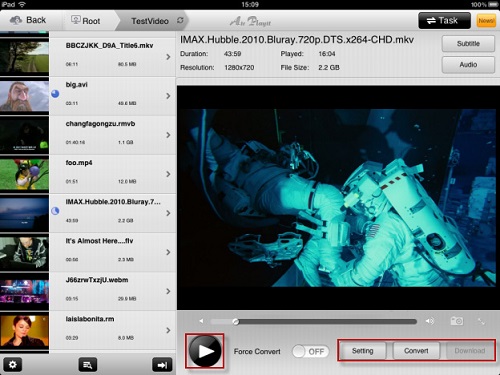Go to Root in breadcrumb
Image resolution: width=500 pixels, height=375 pixels.
point(85,21)
